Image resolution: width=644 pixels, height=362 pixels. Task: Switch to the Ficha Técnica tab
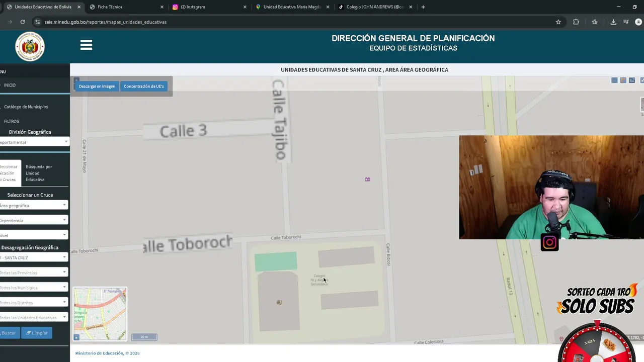(126, 7)
